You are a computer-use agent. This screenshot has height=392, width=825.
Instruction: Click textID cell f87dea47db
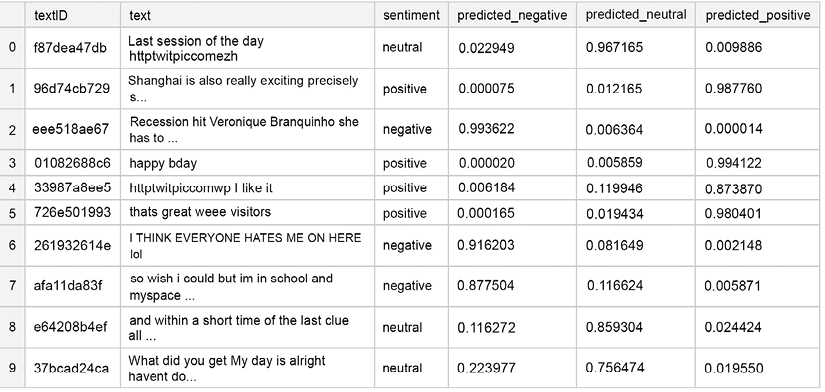point(73,48)
